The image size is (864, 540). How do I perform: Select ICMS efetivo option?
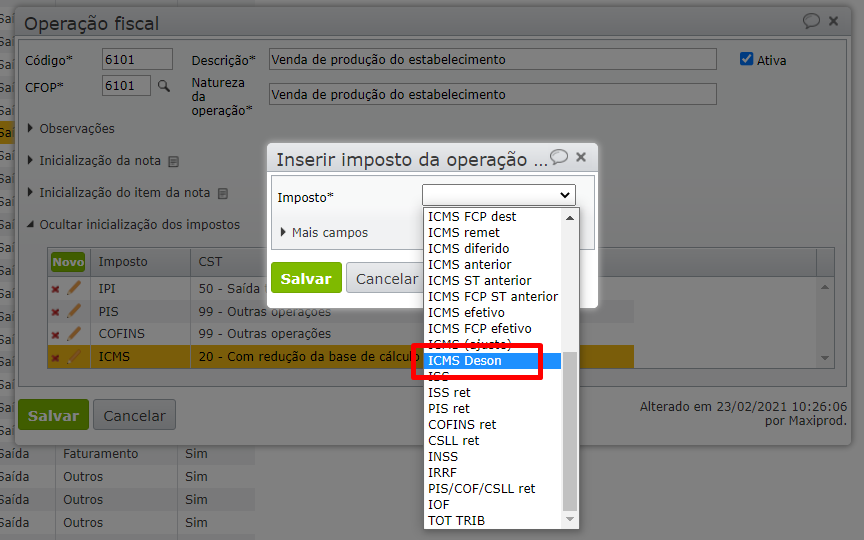tap(493, 312)
